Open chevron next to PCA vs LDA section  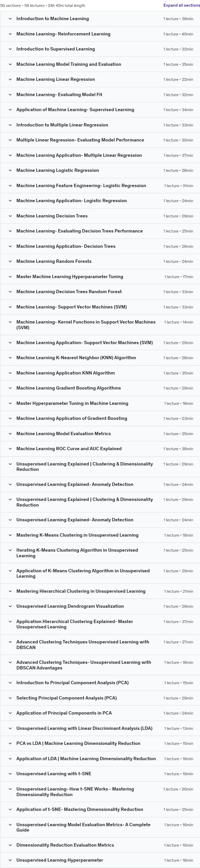(x=10, y=743)
